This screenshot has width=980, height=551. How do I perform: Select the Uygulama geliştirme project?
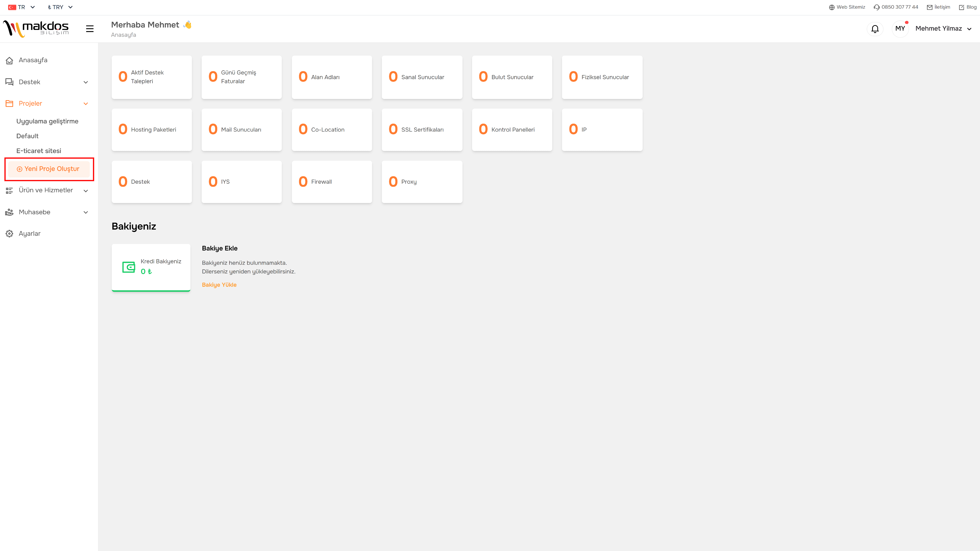click(x=47, y=121)
